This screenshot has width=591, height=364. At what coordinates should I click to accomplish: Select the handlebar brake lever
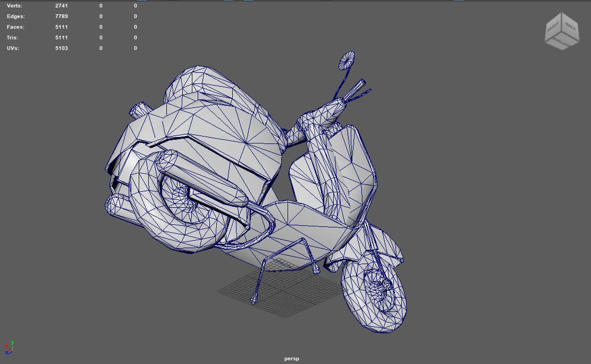[359, 95]
